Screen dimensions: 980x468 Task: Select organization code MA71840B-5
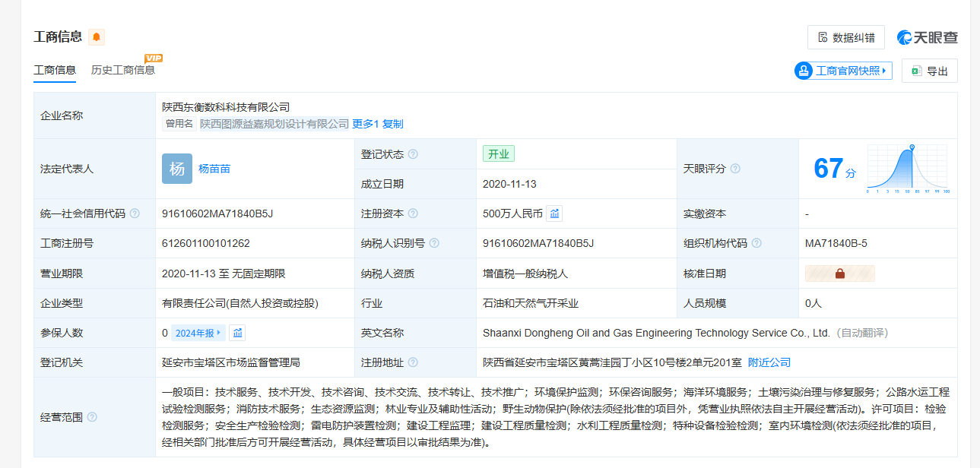(836, 243)
